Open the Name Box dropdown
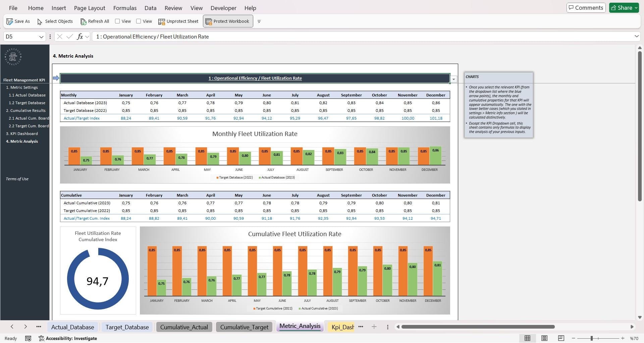Image resolution: width=644 pixels, height=343 pixels. click(41, 37)
